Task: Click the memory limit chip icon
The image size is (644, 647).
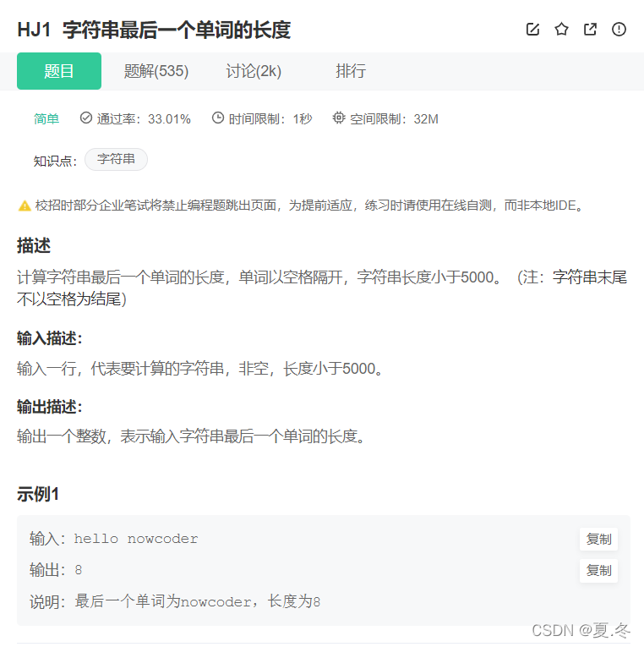Action: 339,118
